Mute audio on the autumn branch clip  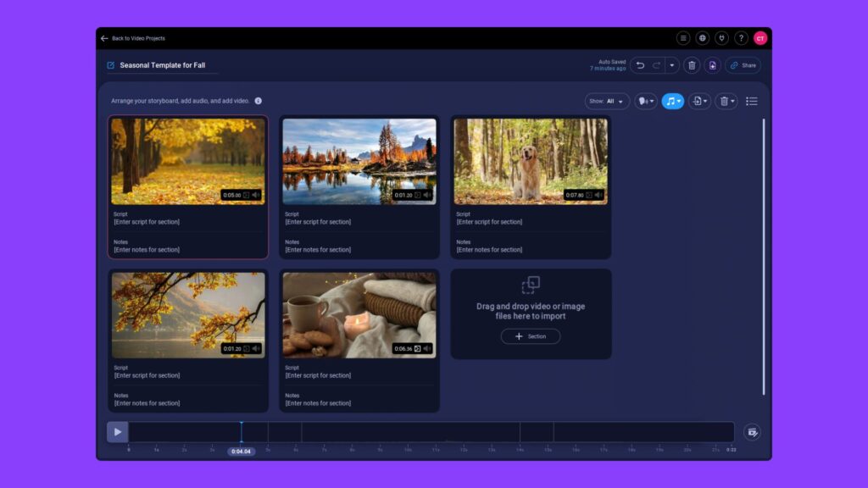(x=256, y=348)
